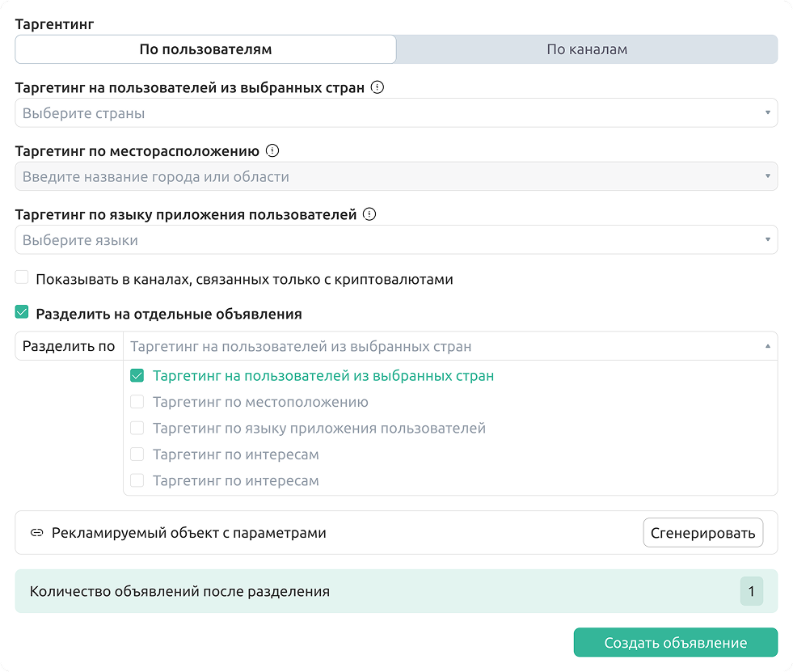The width and height of the screenshot is (793, 672).
Task: Enable 'Таргетинг по языку приложения пользователей' option
Action: (137, 429)
